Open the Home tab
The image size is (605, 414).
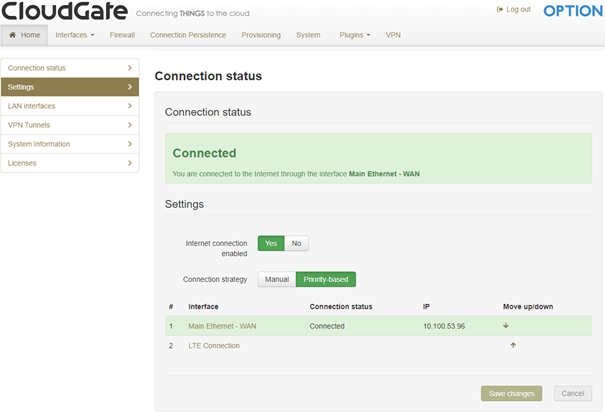point(24,35)
